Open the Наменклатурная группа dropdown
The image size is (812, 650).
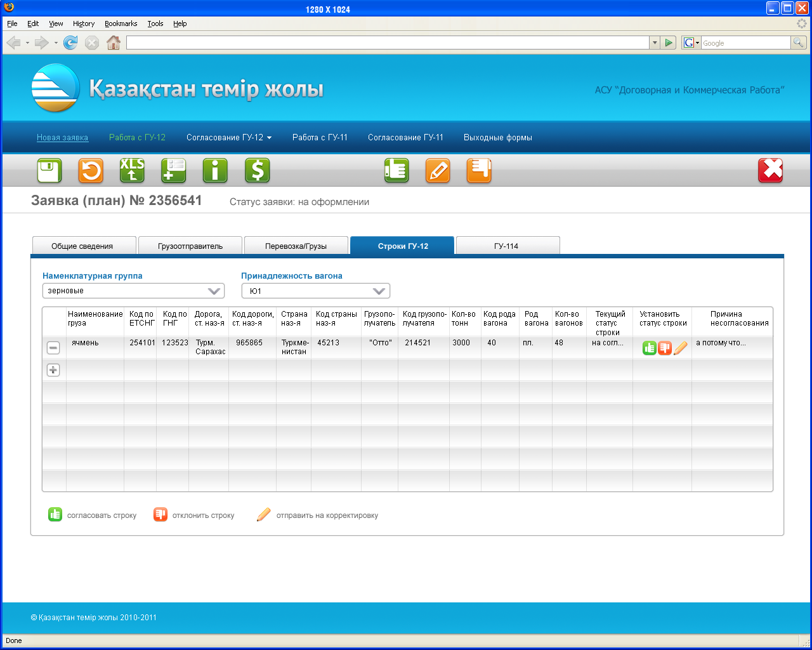pos(133,291)
